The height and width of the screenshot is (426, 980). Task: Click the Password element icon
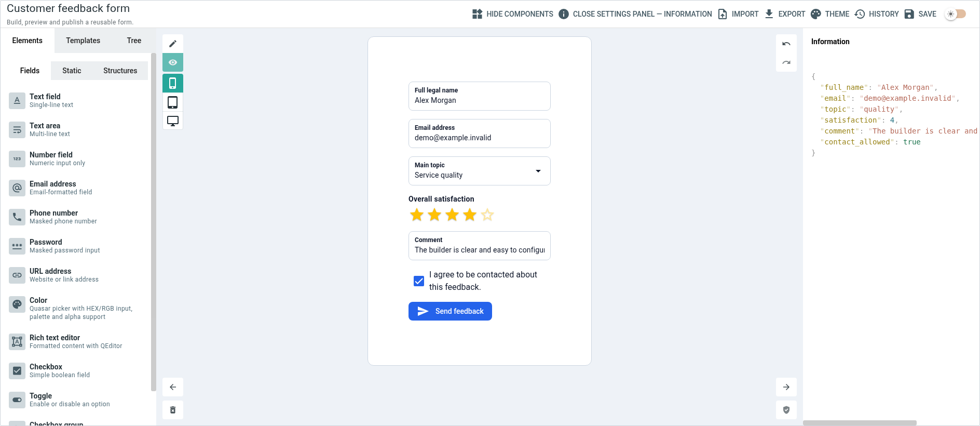pyautogui.click(x=17, y=246)
